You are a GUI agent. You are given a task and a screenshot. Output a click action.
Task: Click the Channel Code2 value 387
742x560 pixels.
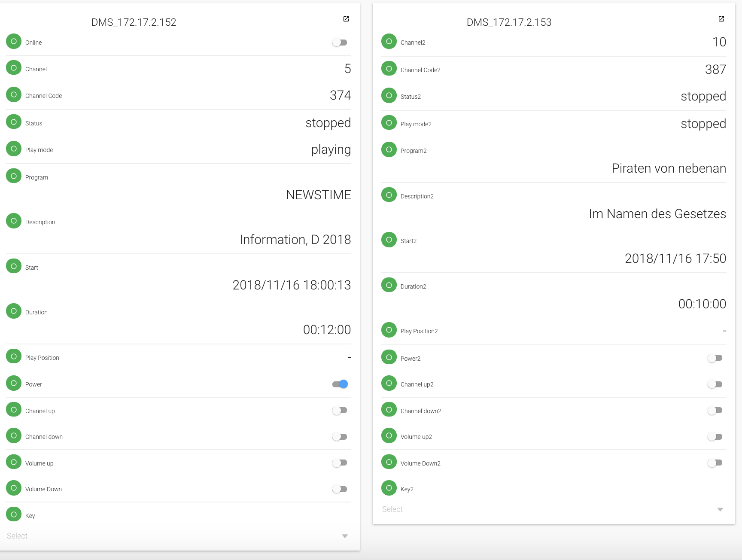click(716, 70)
